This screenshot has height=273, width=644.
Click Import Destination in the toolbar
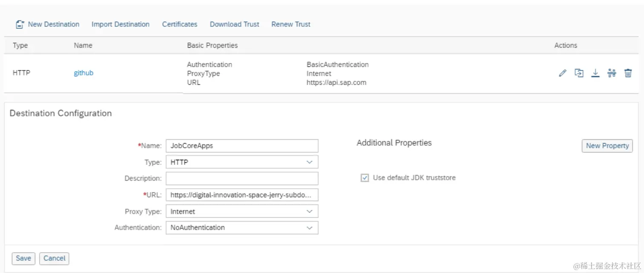121,24
